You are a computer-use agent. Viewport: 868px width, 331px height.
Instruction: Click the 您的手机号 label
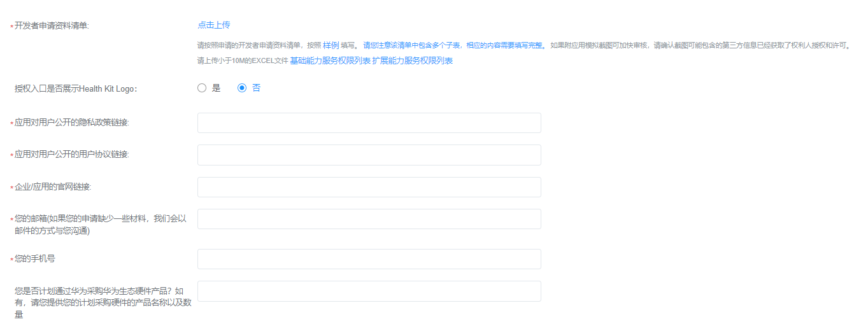pyautogui.click(x=35, y=259)
